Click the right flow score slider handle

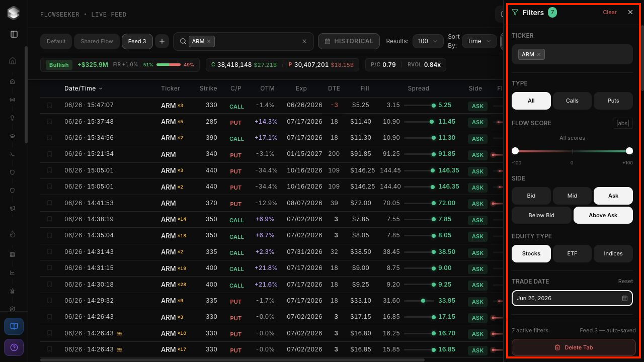tap(629, 151)
